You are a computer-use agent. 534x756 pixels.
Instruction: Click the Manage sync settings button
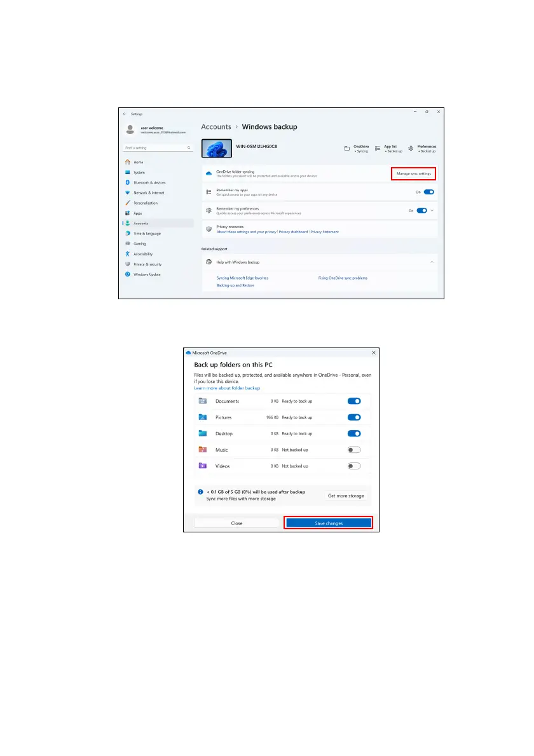(x=413, y=173)
